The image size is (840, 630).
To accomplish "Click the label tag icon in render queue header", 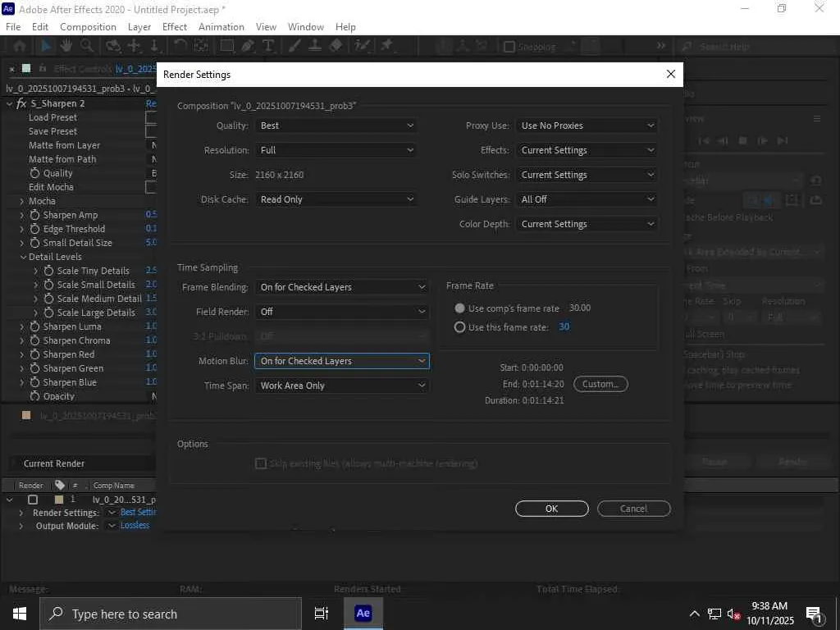I will 60,485.
